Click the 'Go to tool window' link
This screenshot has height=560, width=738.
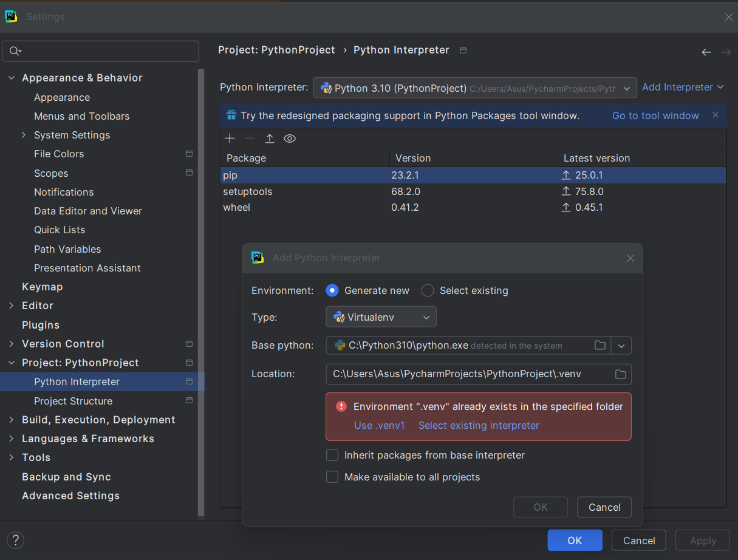tap(655, 115)
